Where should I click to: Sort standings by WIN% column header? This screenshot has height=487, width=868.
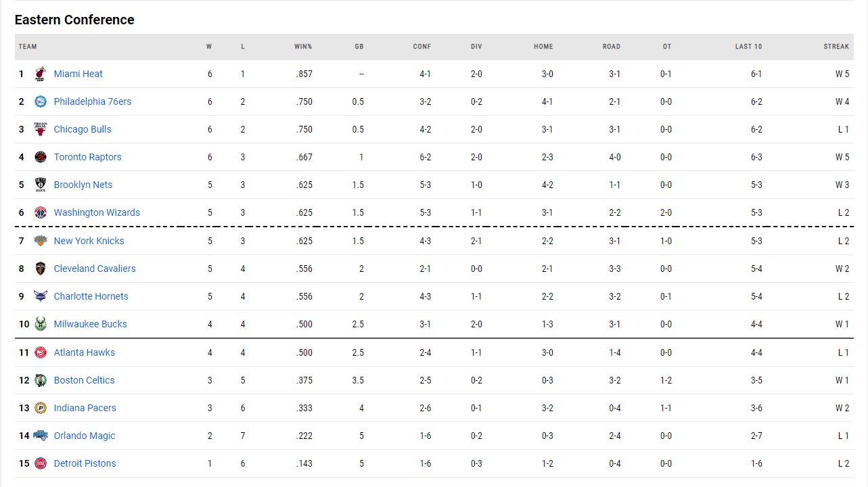click(303, 47)
